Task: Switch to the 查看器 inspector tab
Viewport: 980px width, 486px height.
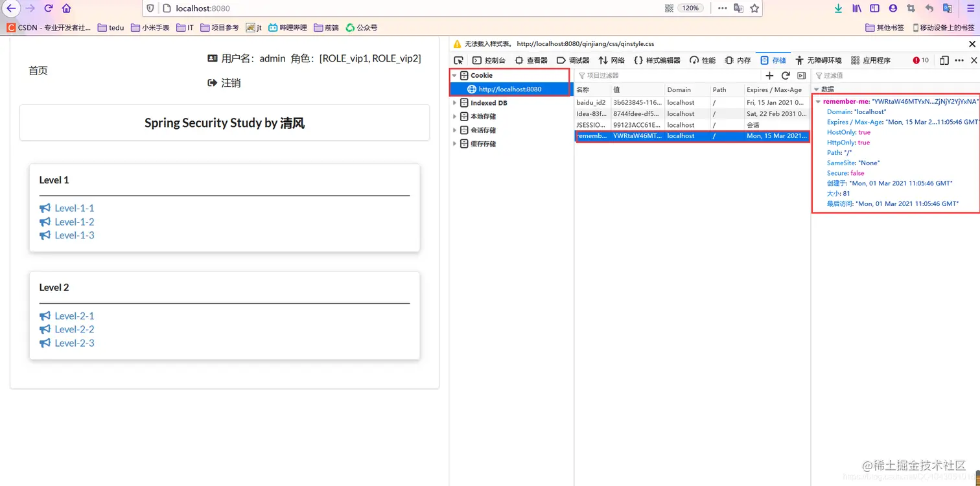Action: (x=531, y=60)
